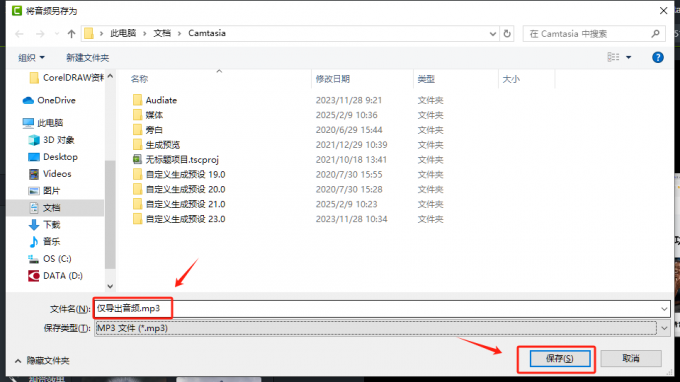Select the 旁白 folder

click(148, 130)
